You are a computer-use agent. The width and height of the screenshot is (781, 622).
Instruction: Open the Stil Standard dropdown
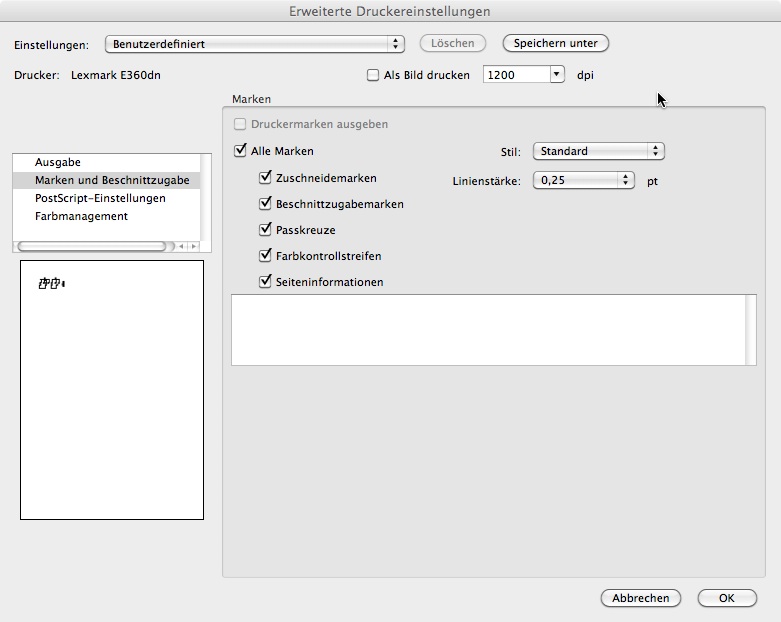[598, 151]
